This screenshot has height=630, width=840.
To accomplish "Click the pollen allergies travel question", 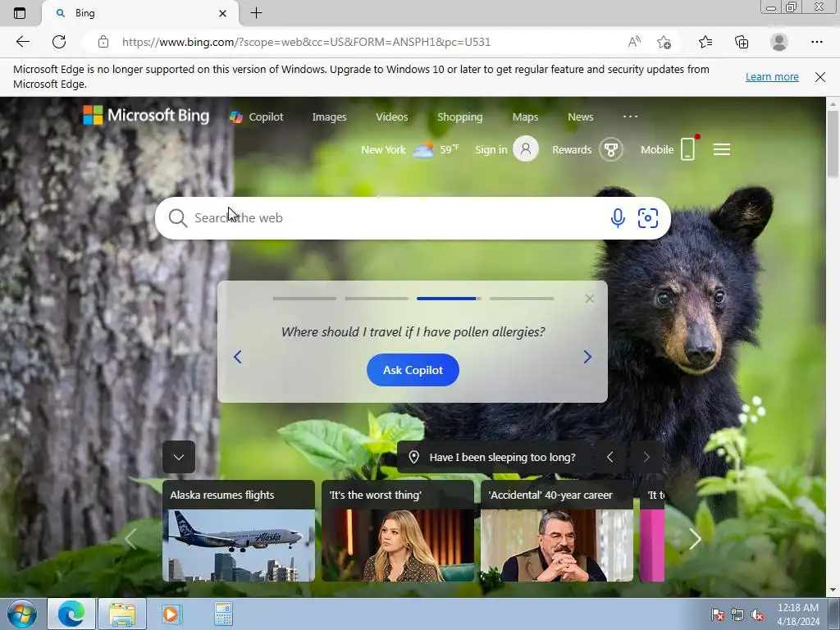I will [413, 331].
